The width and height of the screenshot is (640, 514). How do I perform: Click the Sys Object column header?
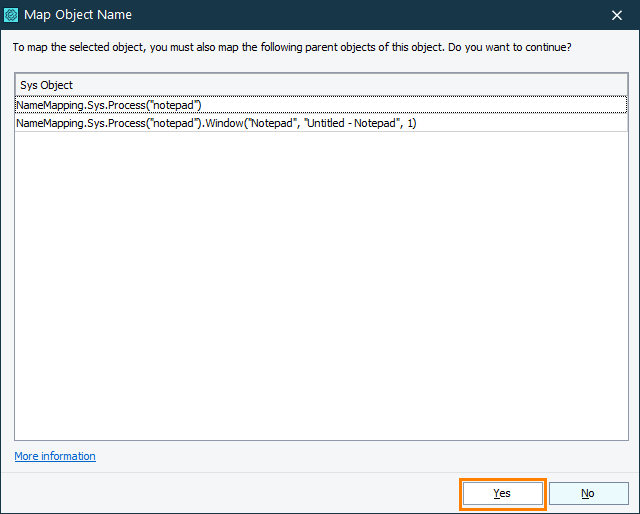(47, 85)
